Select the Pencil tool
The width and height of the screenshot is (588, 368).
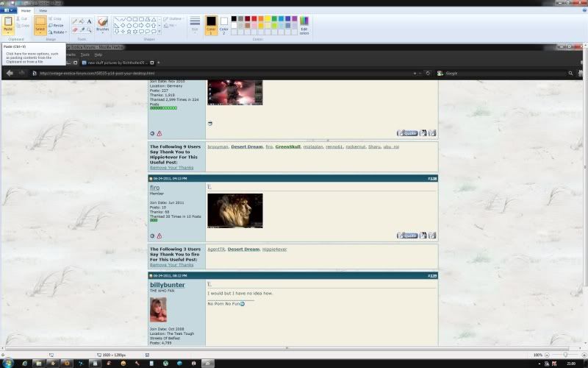75,21
